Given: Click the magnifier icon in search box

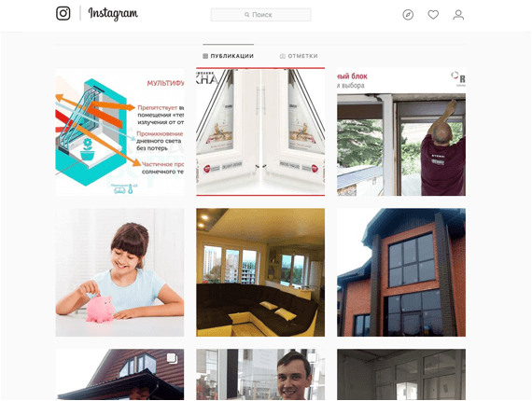Looking at the screenshot, I should [x=247, y=15].
